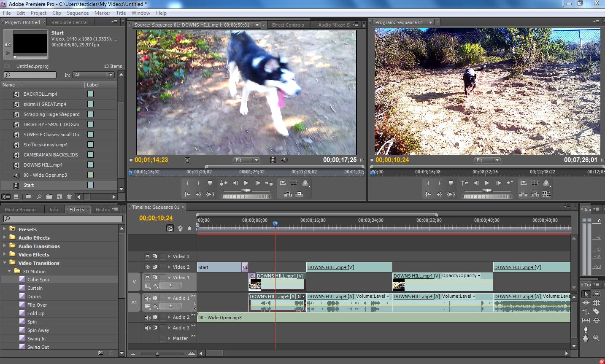Click the Lift button in Program monitor

(524, 194)
